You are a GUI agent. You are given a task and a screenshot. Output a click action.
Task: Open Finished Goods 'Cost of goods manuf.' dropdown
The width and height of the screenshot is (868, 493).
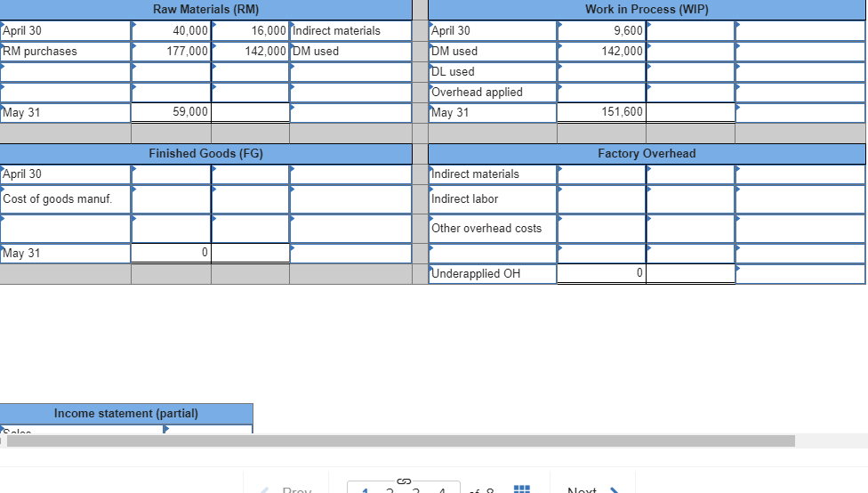click(x=65, y=198)
